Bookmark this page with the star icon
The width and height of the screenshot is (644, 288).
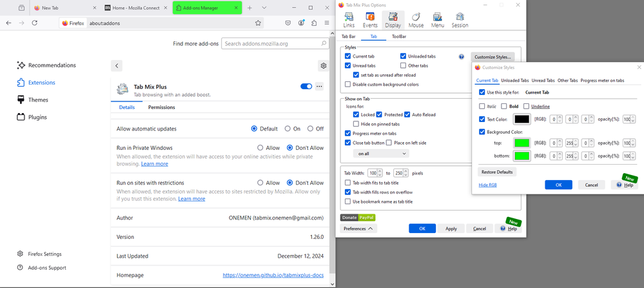coord(258,23)
